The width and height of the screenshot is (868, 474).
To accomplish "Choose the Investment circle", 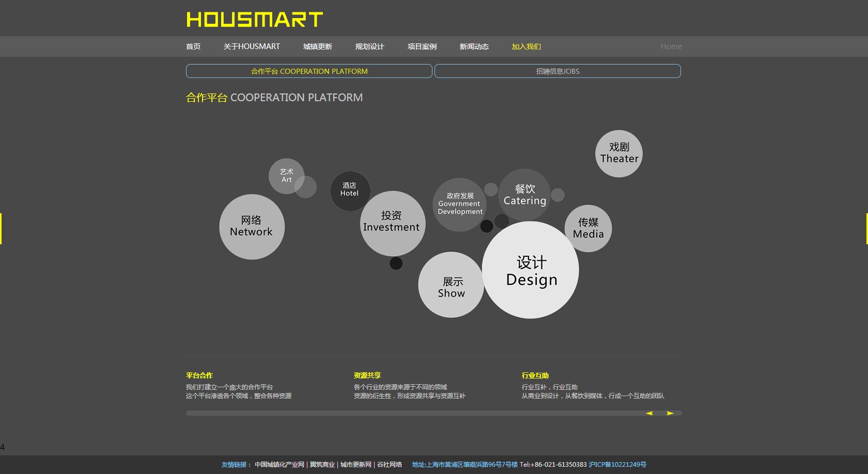I will pos(392,224).
